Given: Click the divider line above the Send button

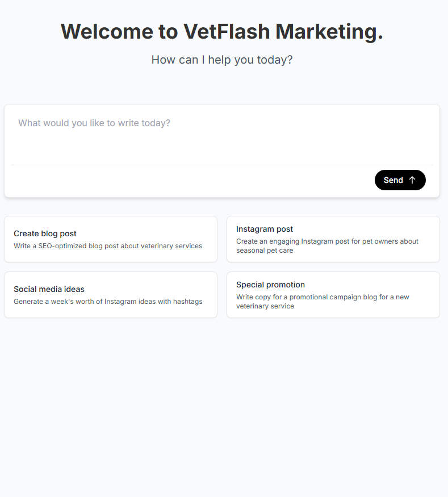Looking at the screenshot, I should tap(221, 165).
